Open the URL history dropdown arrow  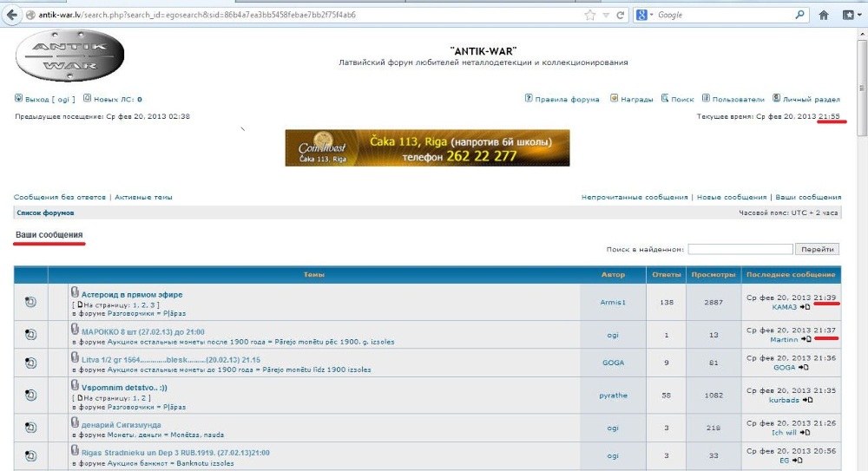(x=605, y=15)
